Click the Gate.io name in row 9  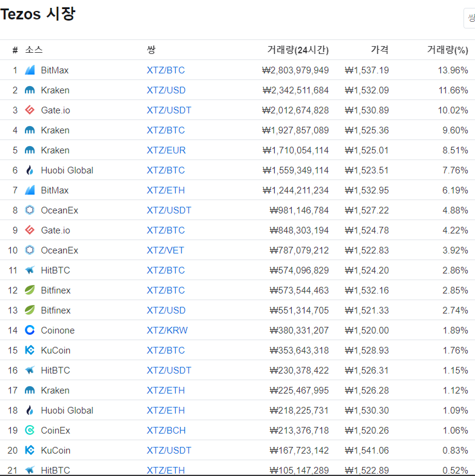pyautogui.click(x=56, y=230)
